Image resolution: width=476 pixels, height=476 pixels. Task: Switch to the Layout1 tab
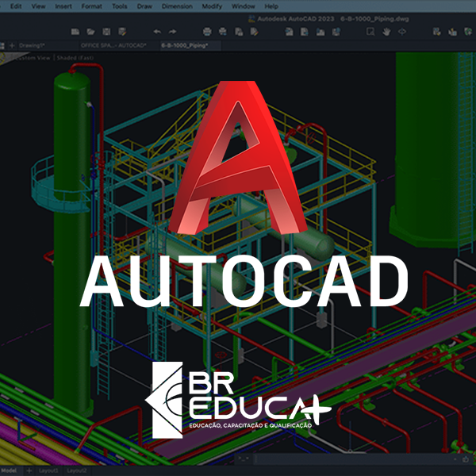48,470
